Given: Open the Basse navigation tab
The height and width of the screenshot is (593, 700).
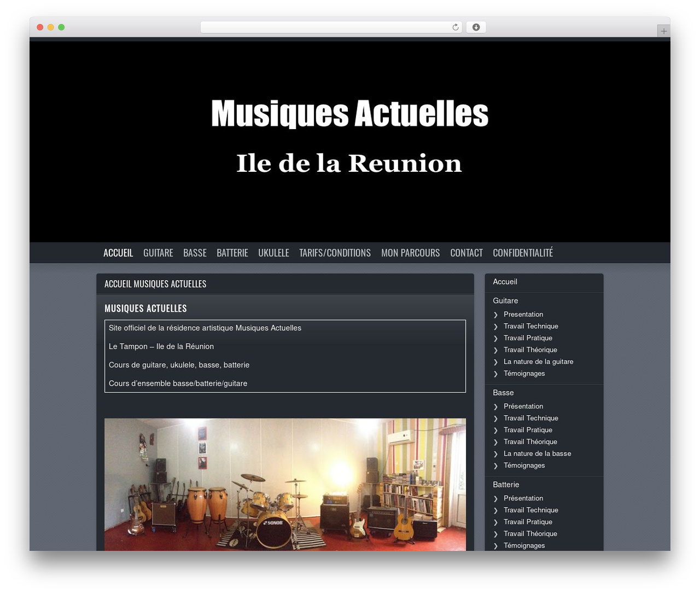Looking at the screenshot, I should point(195,253).
